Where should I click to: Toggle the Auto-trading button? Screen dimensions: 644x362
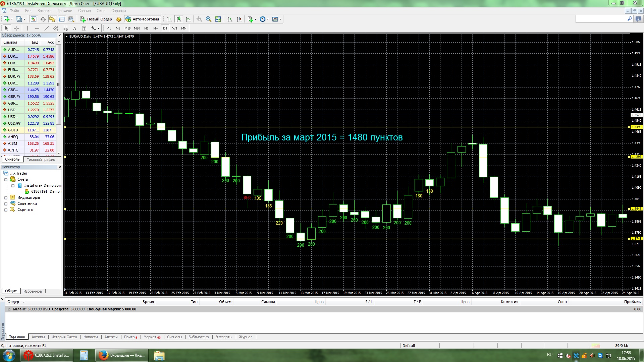[142, 19]
